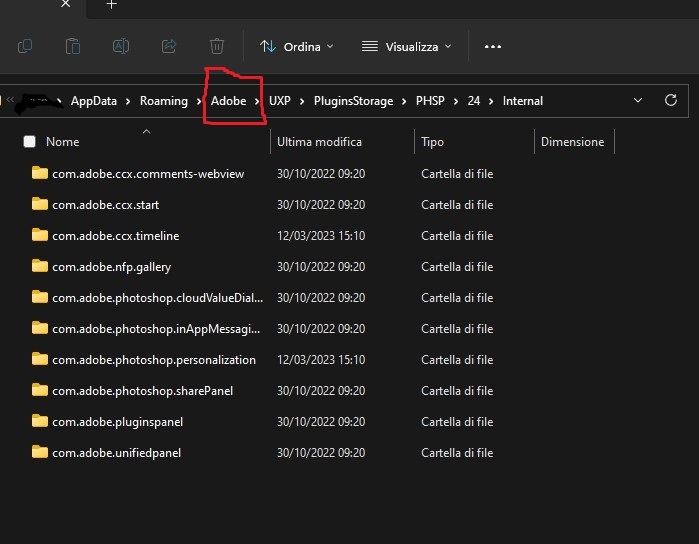Expand chevron after Roaming breadcrumb

click(x=199, y=102)
